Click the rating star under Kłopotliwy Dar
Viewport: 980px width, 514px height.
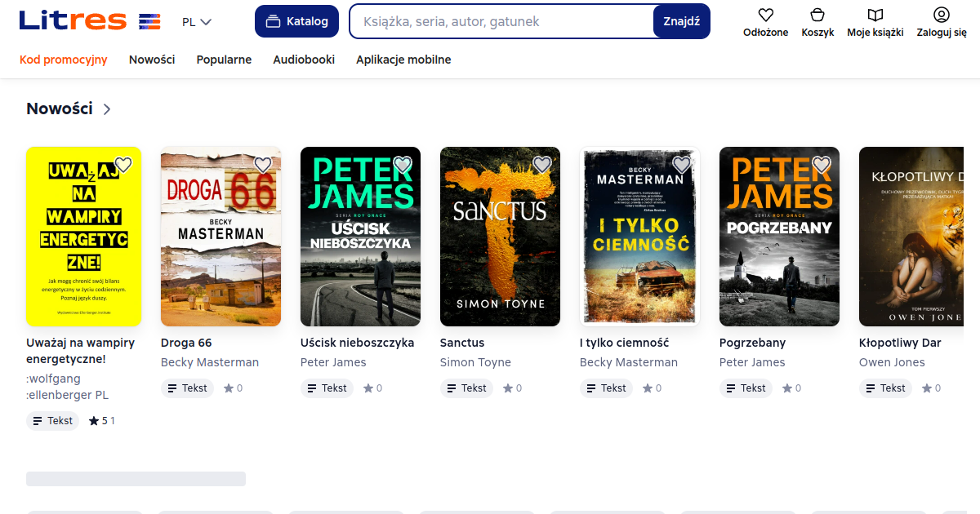[x=927, y=388]
